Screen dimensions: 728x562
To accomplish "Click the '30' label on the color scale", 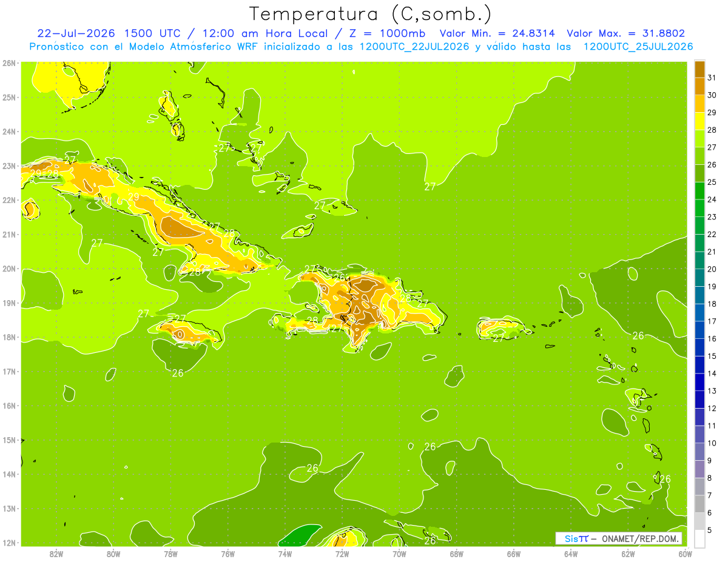I will tap(712, 95).
